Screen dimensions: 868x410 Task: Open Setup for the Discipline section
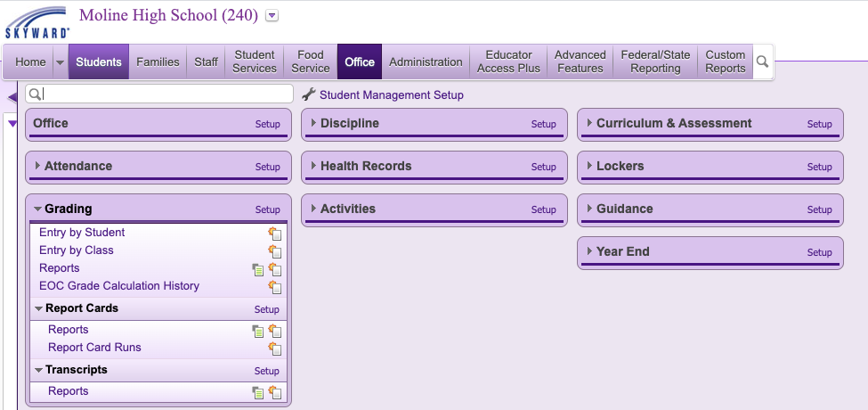pos(543,124)
